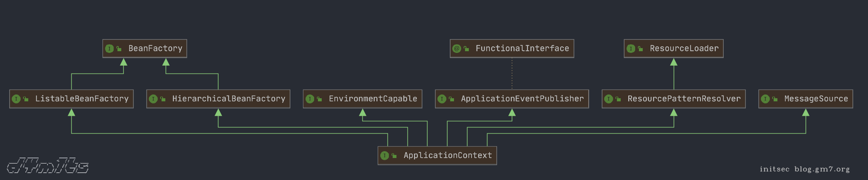Click the interface icon on EnvironmentCapable node
This screenshot has width=868, height=180.
point(310,99)
